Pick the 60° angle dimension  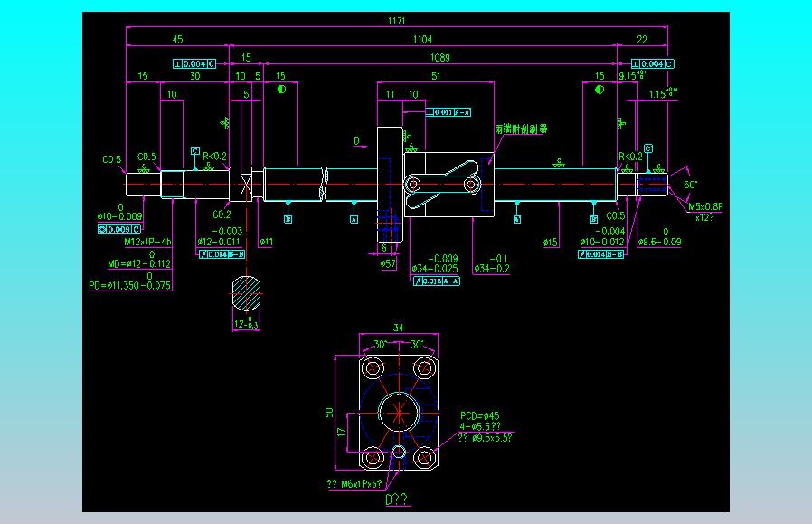[x=690, y=185]
